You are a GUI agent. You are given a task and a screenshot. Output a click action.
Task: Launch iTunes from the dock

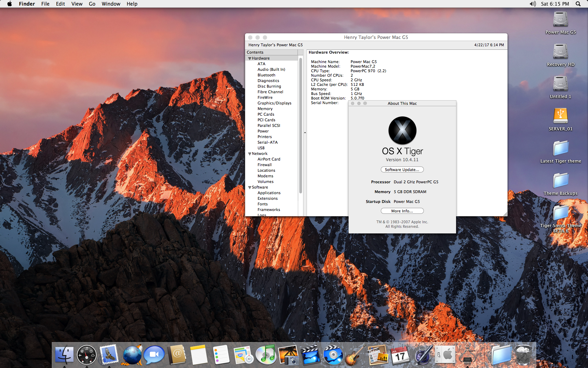pyautogui.click(x=266, y=355)
